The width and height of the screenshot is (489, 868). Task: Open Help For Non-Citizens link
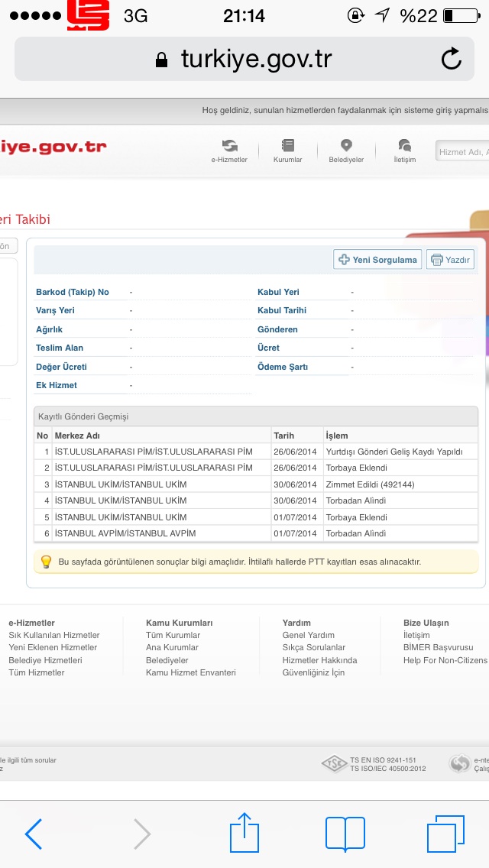(x=445, y=660)
